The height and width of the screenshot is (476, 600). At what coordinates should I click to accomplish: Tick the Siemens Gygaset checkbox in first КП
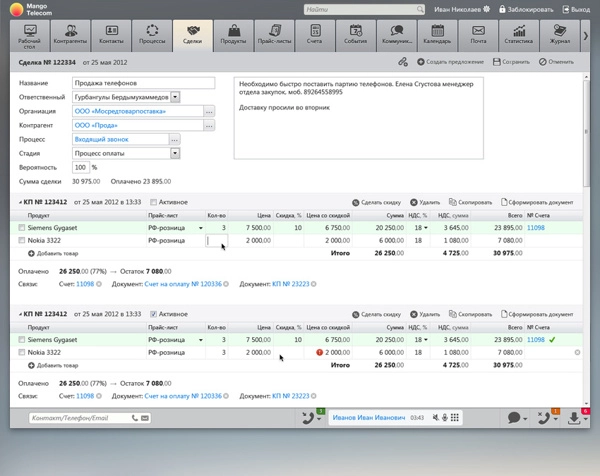click(22, 228)
